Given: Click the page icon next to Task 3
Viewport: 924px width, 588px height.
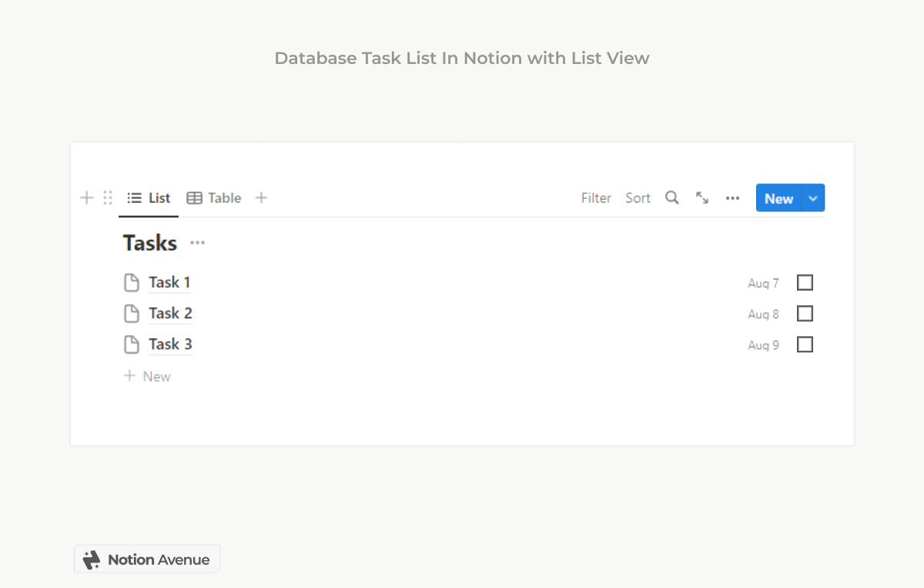Looking at the screenshot, I should pyautogui.click(x=131, y=344).
